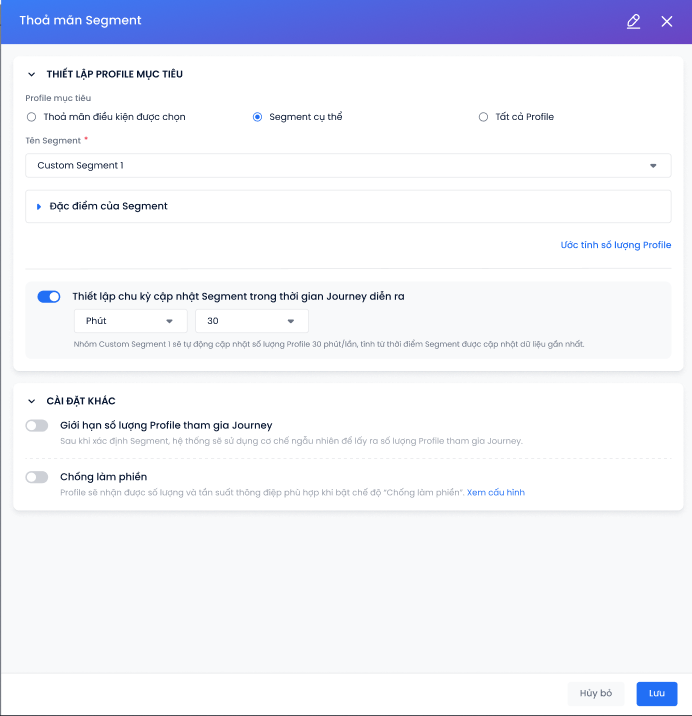Screen dimensions: 692x716
Task: Click the Thoả mãn Segment dialog title
Action: click(x=80, y=21)
